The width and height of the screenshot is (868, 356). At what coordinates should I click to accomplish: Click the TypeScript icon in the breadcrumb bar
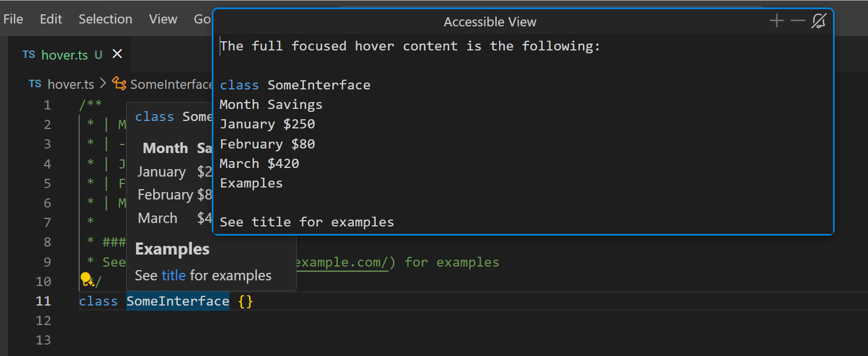[34, 84]
